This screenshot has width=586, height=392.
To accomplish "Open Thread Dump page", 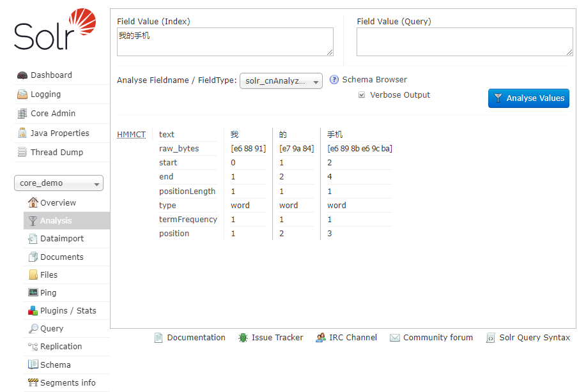I will coord(57,153).
